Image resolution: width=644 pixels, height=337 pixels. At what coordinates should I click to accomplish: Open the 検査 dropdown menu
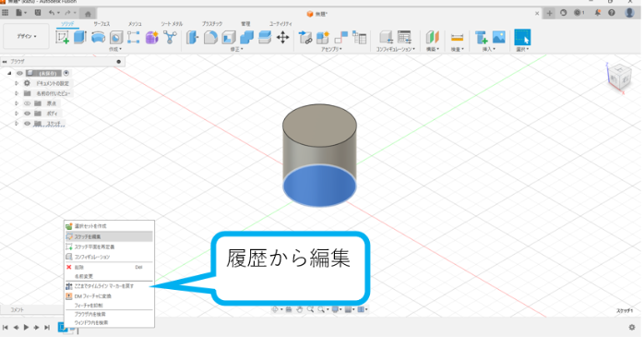coord(457,49)
